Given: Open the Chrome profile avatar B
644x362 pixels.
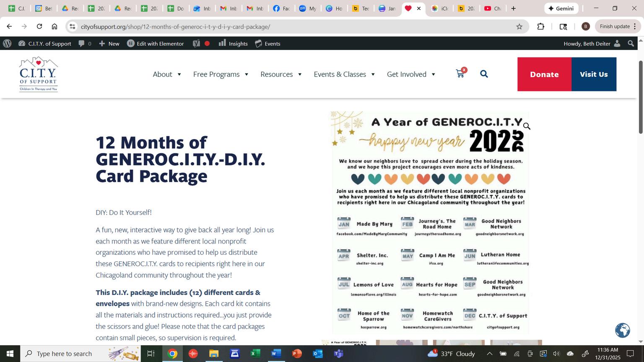Looking at the screenshot, I should pos(586,26).
